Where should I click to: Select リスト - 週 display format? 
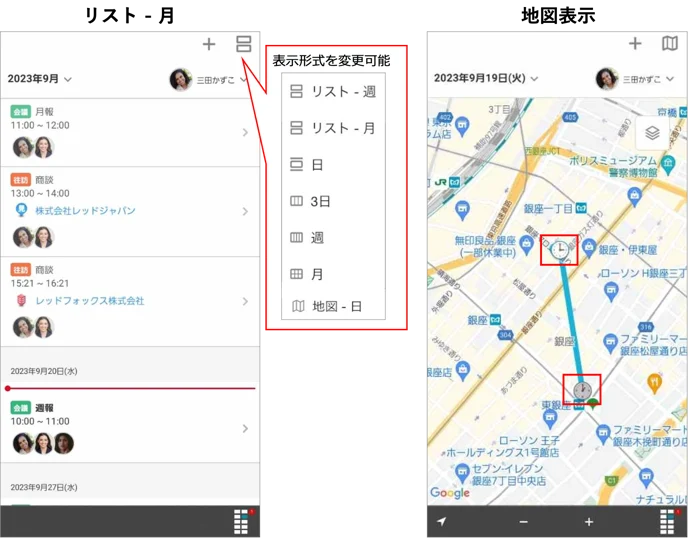(333, 92)
